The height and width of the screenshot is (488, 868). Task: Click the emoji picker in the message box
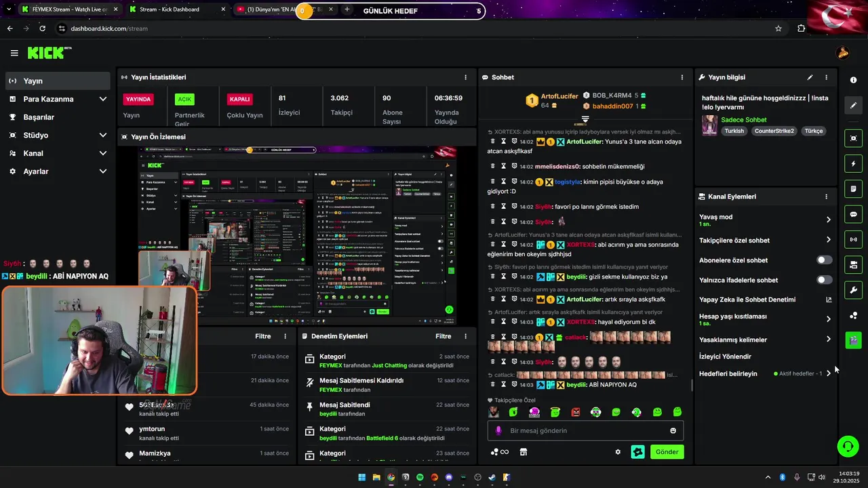(x=673, y=430)
